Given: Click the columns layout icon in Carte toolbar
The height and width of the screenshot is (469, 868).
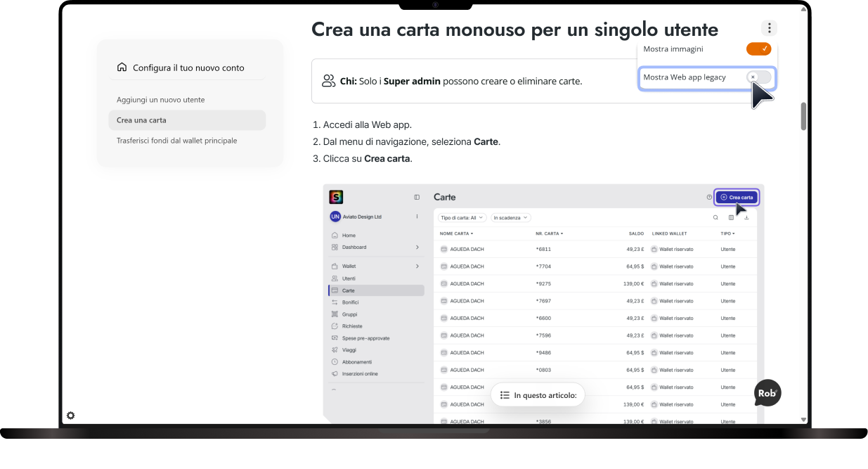Looking at the screenshot, I should pyautogui.click(x=731, y=217).
